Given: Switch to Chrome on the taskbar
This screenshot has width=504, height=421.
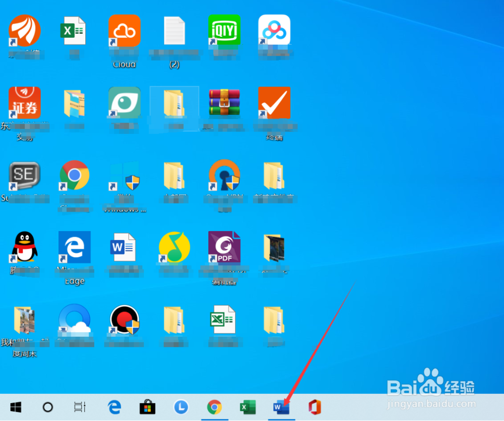Looking at the screenshot, I should pos(214,407).
